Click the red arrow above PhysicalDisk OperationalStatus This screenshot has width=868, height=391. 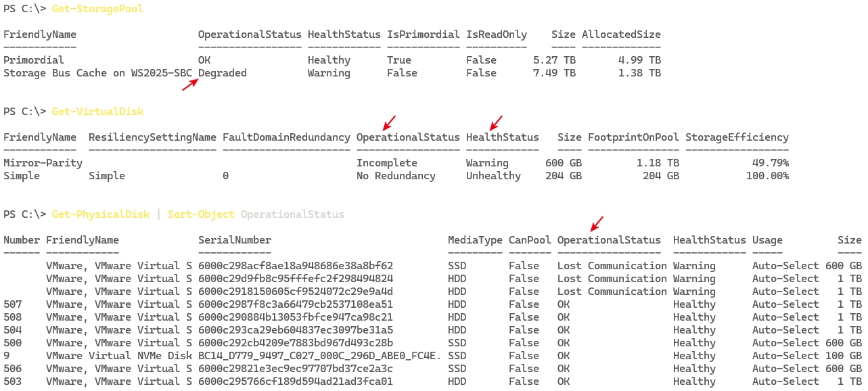(596, 223)
